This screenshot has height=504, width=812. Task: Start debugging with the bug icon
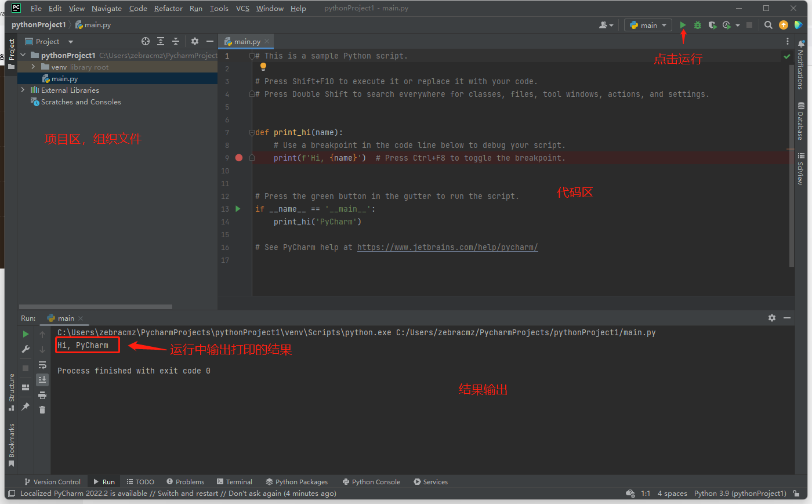point(698,25)
